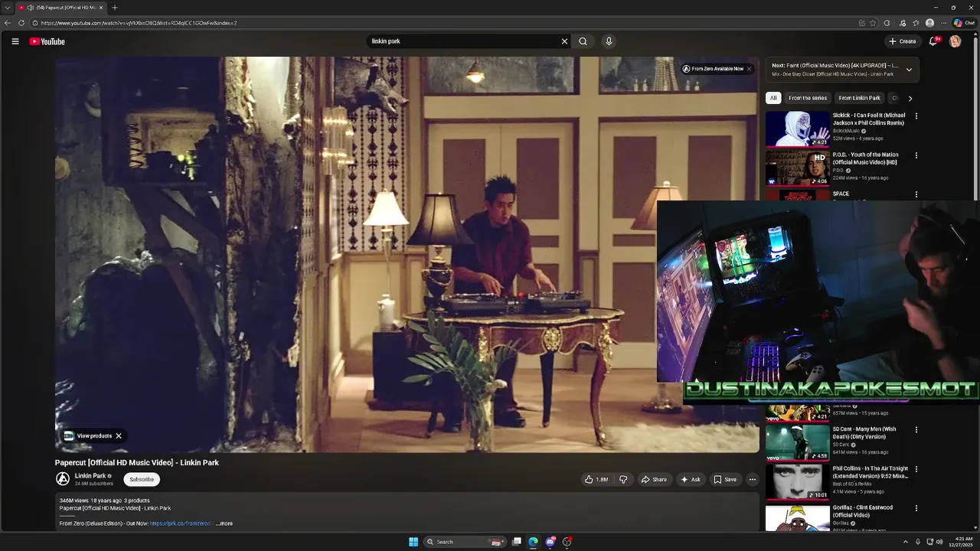Open the browser favorites list icon
Viewport: 980px width, 551px height.
click(916, 23)
